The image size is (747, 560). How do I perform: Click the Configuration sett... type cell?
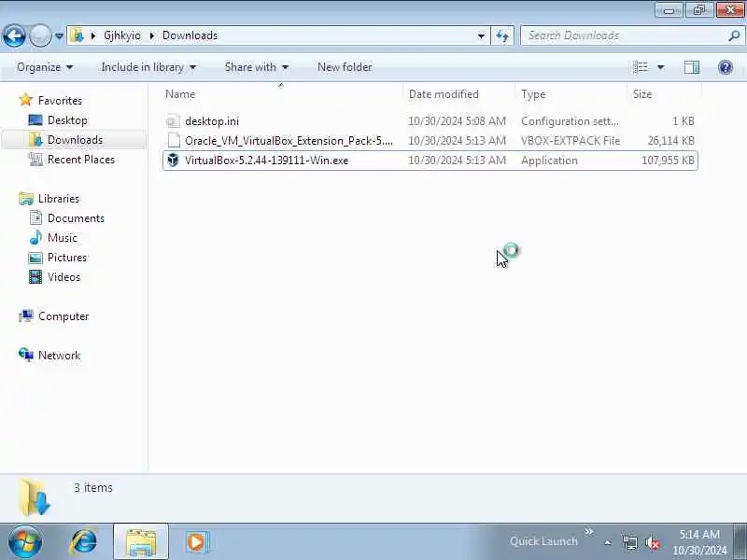point(570,121)
